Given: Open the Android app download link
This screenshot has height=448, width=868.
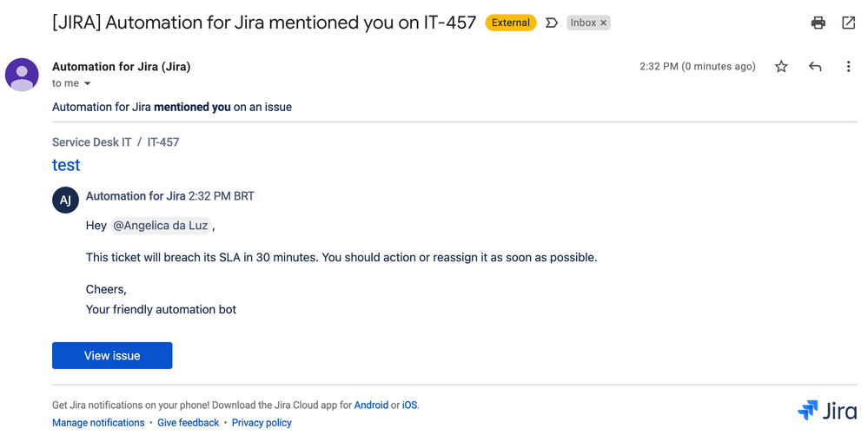Looking at the screenshot, I should pyautogui.click(x=371, y=405).
